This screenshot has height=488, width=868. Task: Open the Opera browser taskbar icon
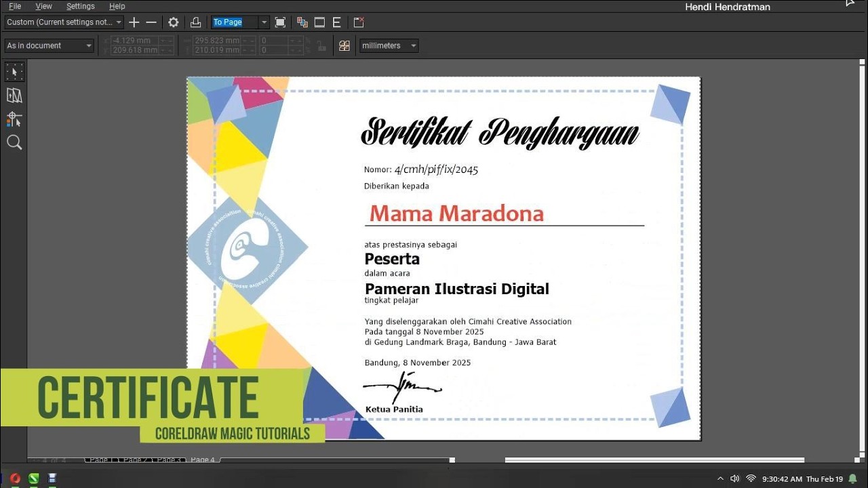click(15, 479)
